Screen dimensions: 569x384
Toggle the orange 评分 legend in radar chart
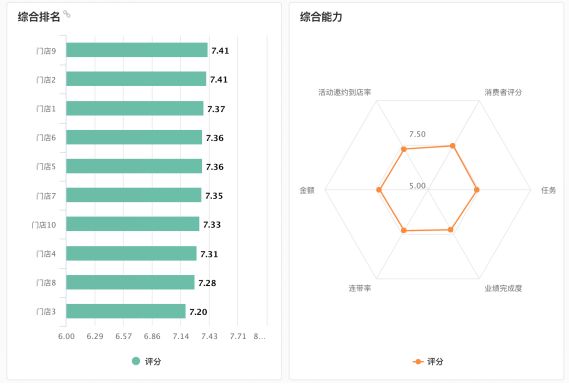coord(428,361)
